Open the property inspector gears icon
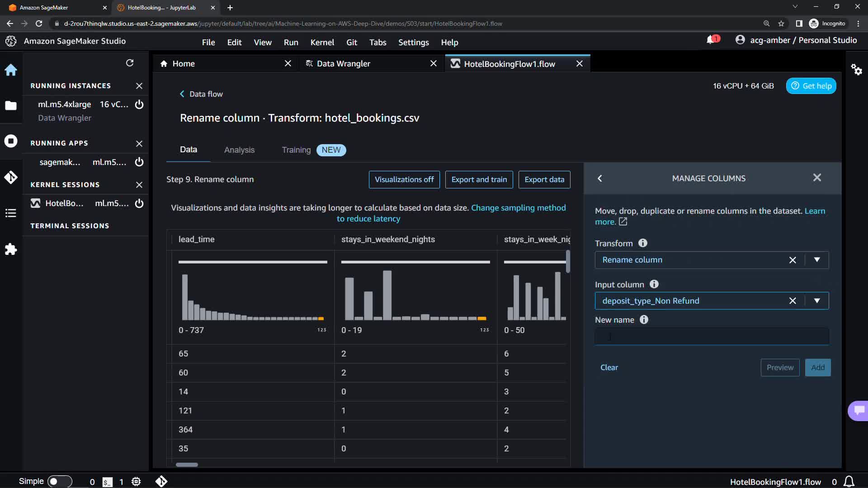868x488 pixels. tap(856, 70)
